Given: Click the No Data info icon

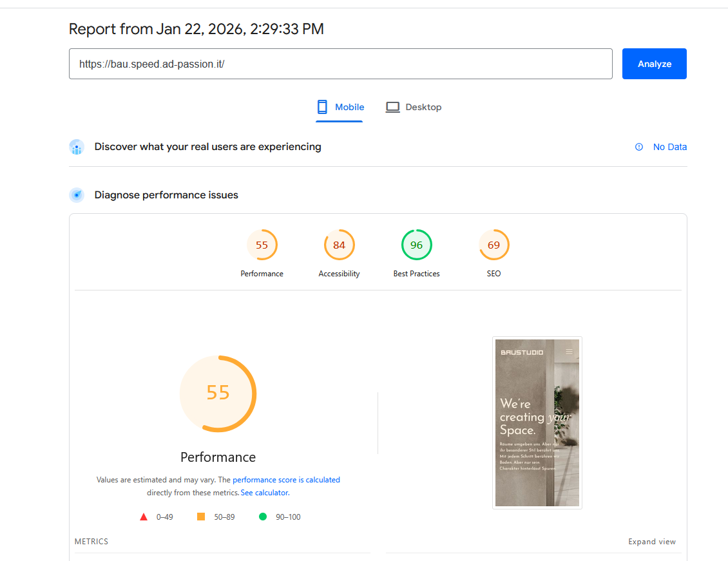Looking at the screenshot, I should (639, 147).
